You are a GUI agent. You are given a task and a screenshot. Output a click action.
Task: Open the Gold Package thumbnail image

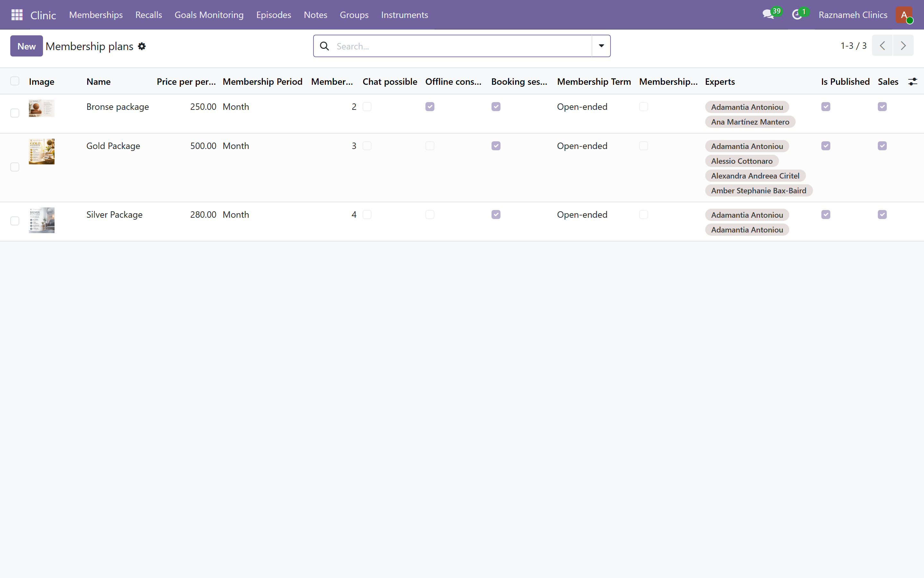[42, 151]
